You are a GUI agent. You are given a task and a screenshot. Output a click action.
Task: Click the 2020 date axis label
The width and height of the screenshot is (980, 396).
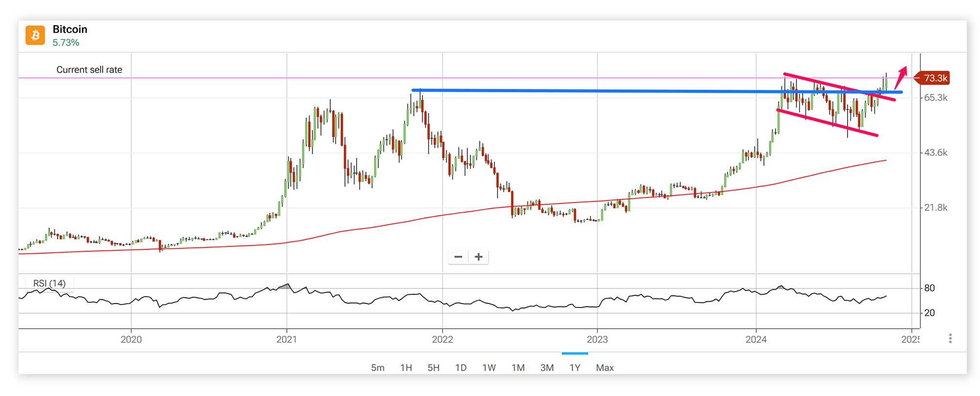[131, 339]
